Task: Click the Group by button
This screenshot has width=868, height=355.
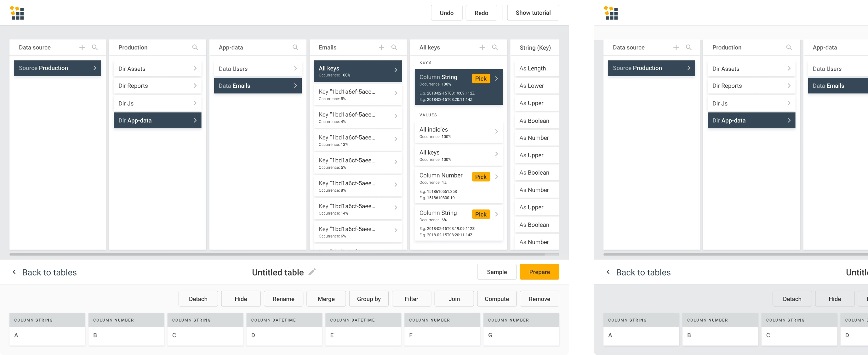Action: click(368, 299)
